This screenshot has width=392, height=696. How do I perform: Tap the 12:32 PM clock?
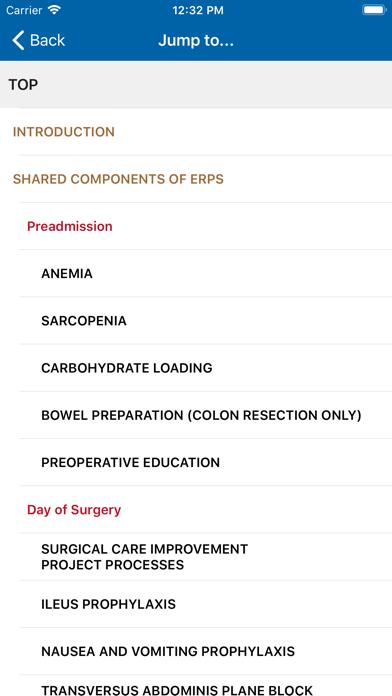coord(198,10)
